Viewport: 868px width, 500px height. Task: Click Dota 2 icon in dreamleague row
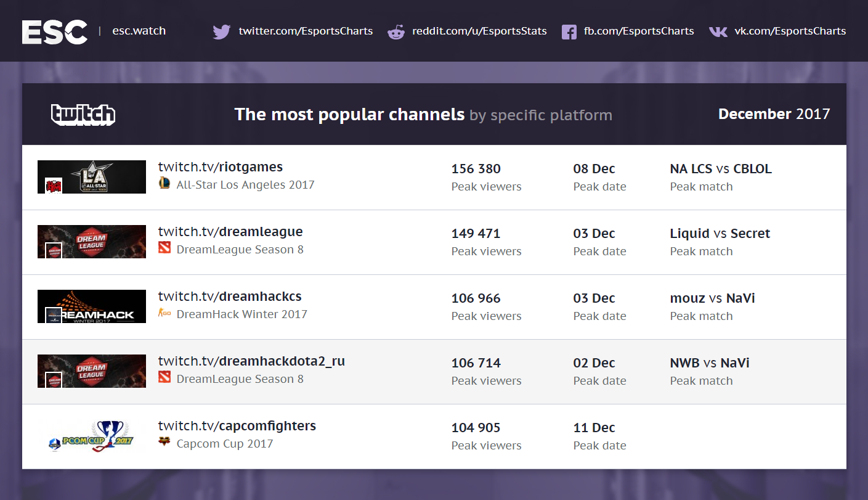tap(164, 248)
